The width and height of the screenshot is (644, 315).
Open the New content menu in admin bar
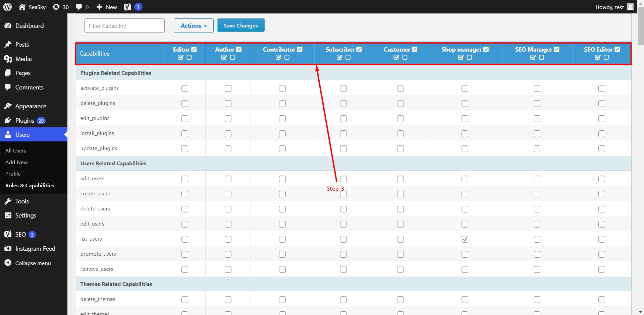point(107,7)
